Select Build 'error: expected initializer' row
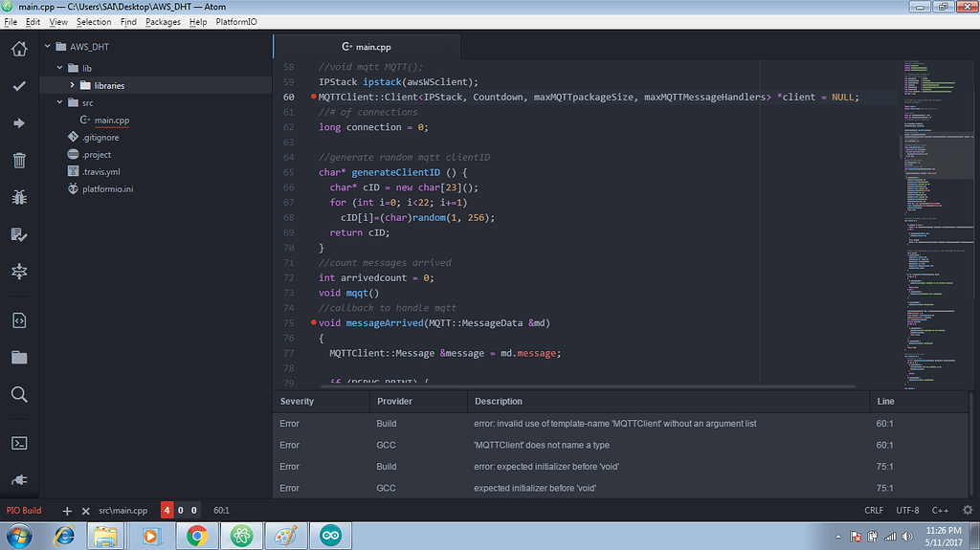980x550 pixels. (620, 466)
